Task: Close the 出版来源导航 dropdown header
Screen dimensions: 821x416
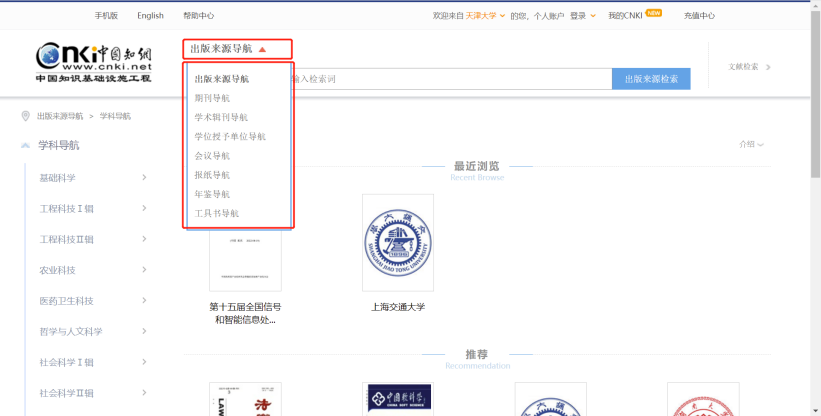Action: tap(237, 49)
